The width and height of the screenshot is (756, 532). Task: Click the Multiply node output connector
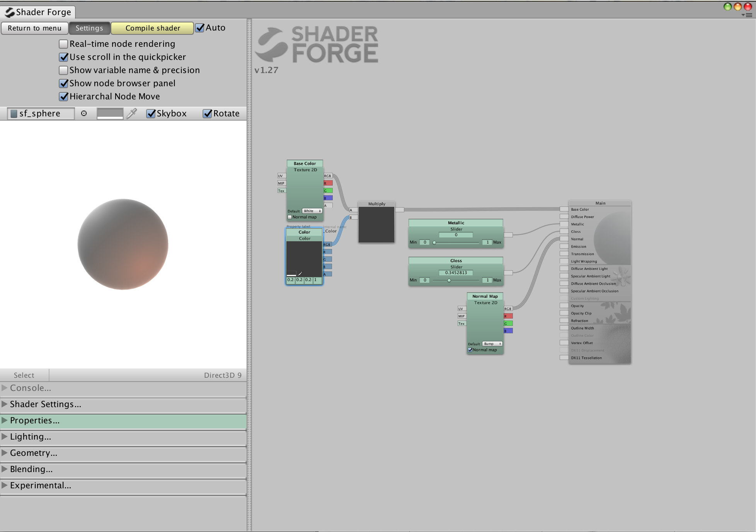(x=400, y=210)
